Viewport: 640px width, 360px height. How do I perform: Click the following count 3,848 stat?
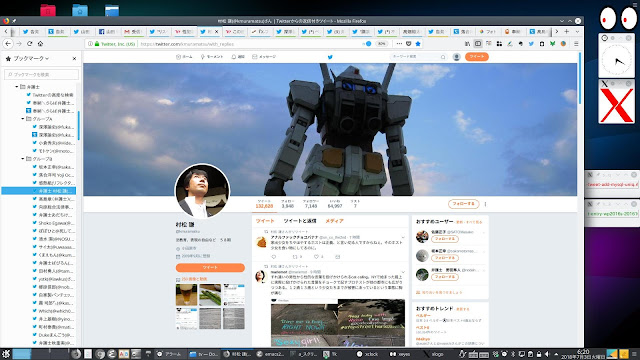(288, 204)
